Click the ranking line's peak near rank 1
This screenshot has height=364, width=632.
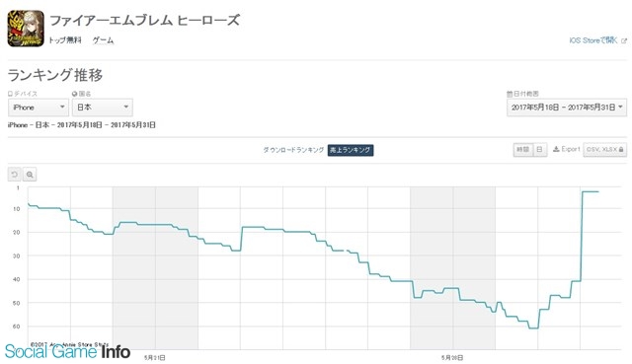click(x=591, y=191)
